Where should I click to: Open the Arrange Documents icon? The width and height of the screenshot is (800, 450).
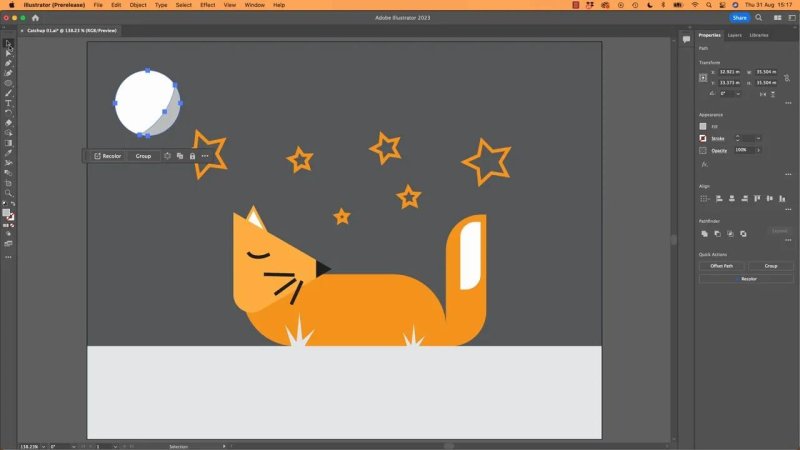coord(778,18)
